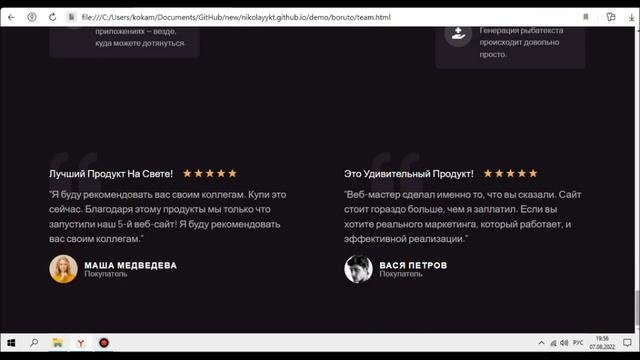The image size is (640, 360).
Task: Open the volume control in the system tray
Action: [x=564, y=343]
